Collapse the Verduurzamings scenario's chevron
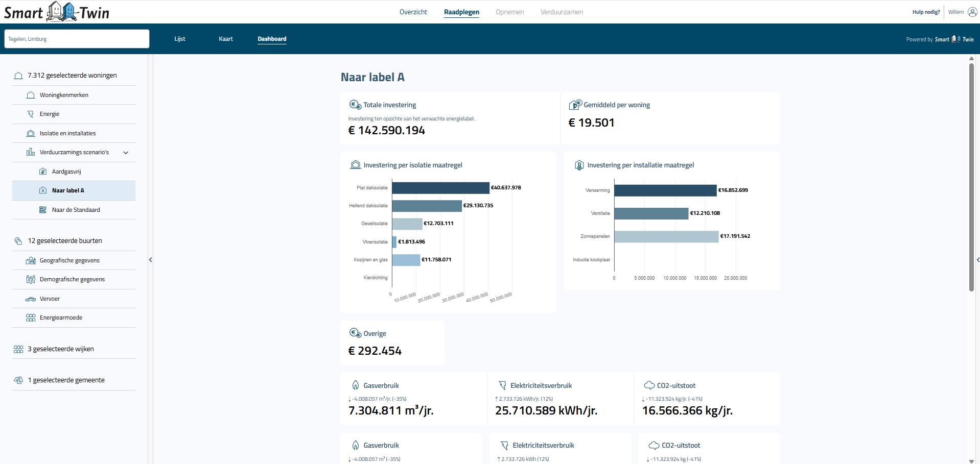Screen dimensions: 980x464 tap(126, 152)
